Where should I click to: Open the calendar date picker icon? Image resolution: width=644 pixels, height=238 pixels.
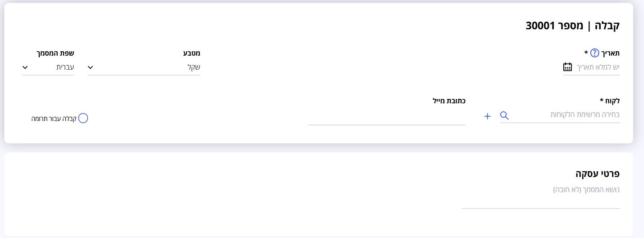pyautogui.click(x=567, y=67)
